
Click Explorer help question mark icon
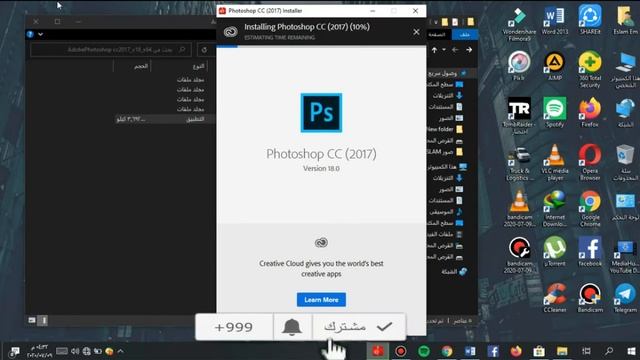pyautogui.click(x=30, y=34)
